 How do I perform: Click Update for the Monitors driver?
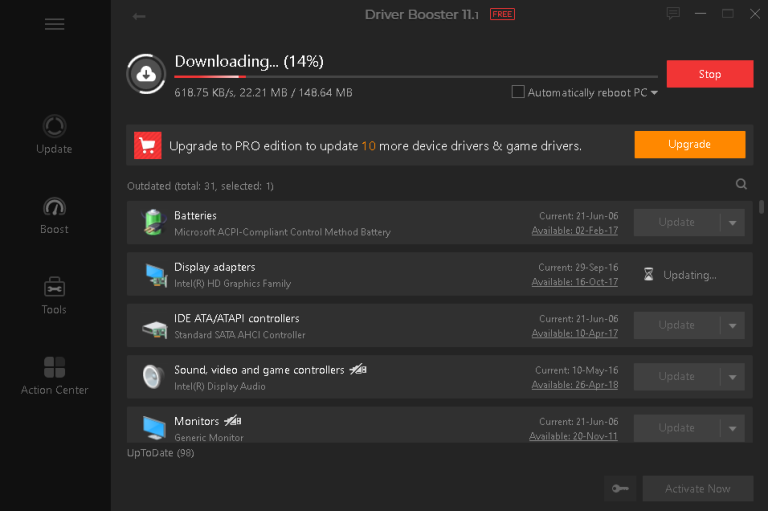(676, 429)
